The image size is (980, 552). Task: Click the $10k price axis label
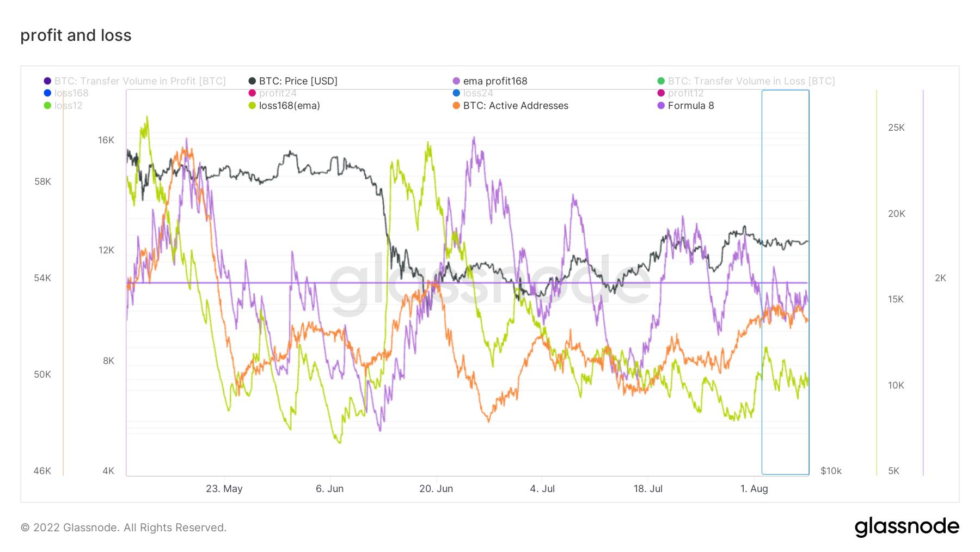[831, 471]
